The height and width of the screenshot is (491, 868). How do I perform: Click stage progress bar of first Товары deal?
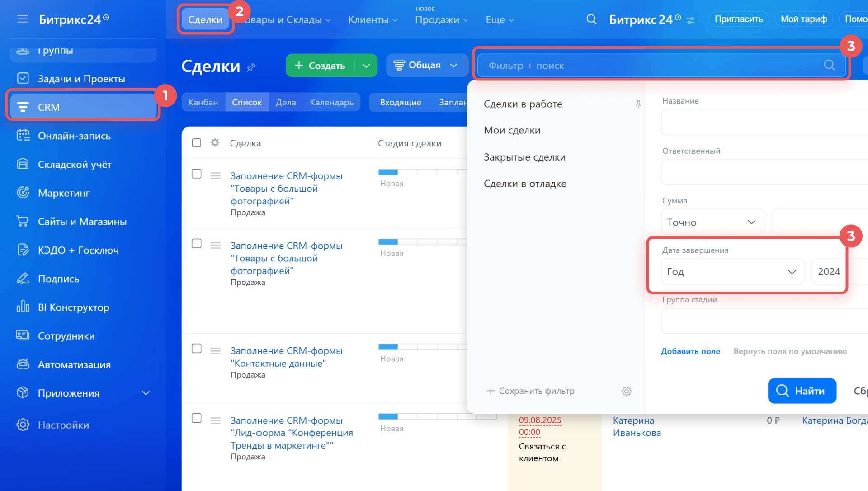pyautogui.click(x=423, y=172)
